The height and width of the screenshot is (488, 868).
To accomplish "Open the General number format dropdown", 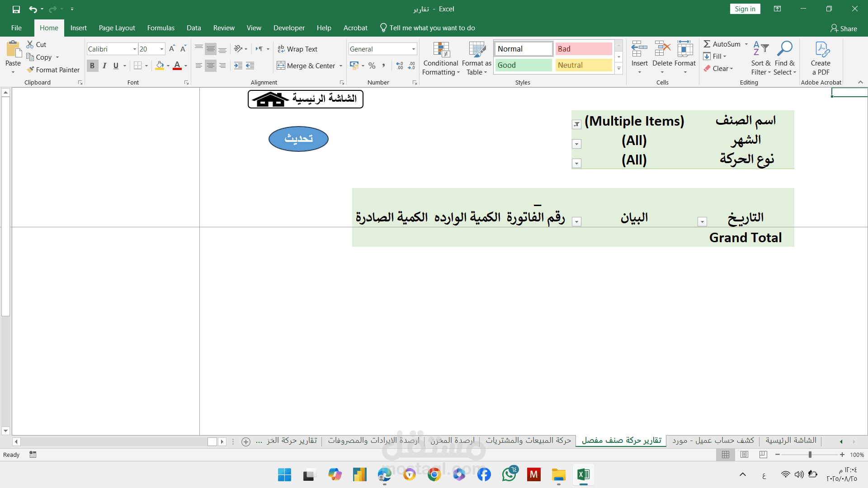I will (x=413, y=49).
